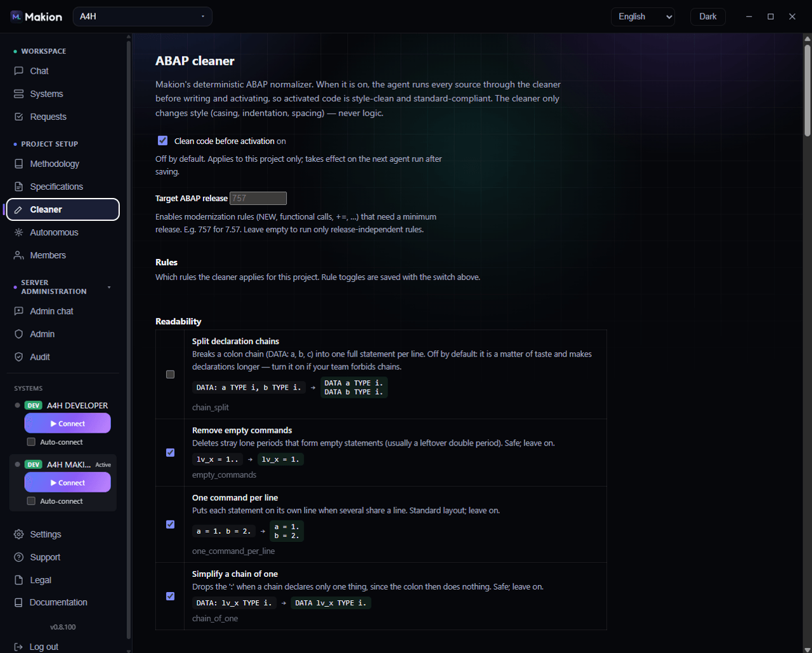Click the Active status label

[103, 465]
